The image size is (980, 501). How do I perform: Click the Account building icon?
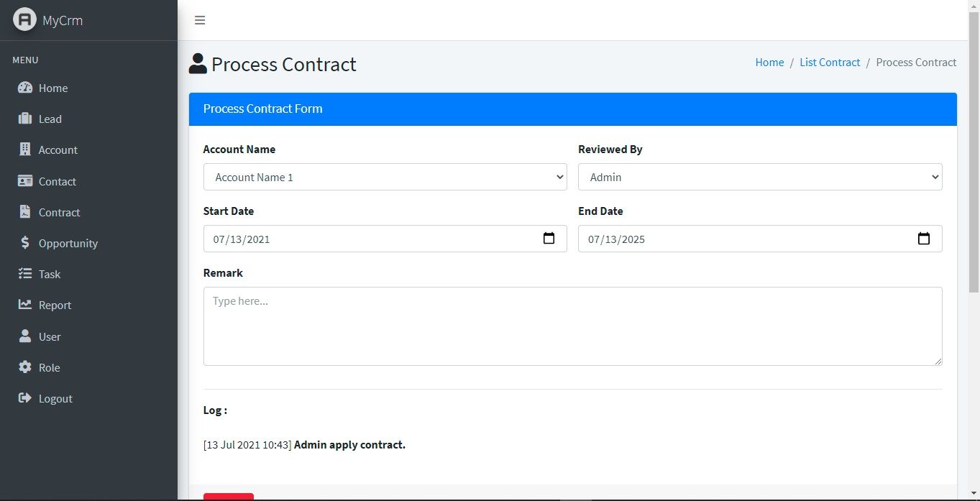coord(25,150)
